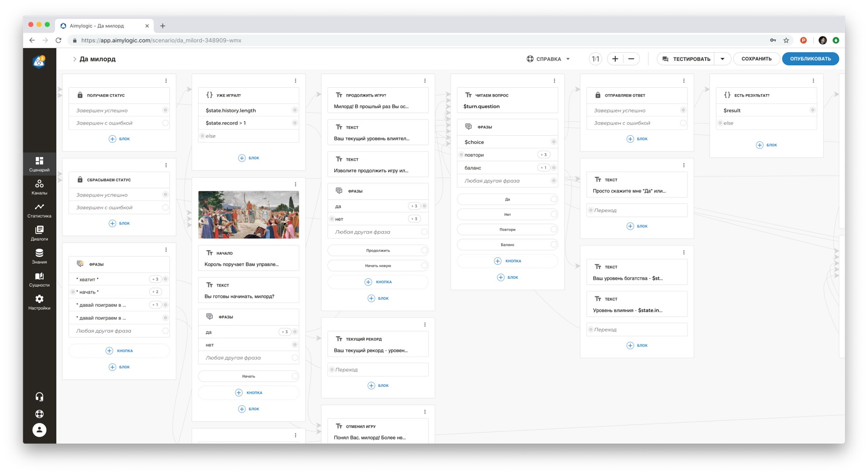Add Кнопка in Читаем вопрос card
868x474 pixels.
507,261
